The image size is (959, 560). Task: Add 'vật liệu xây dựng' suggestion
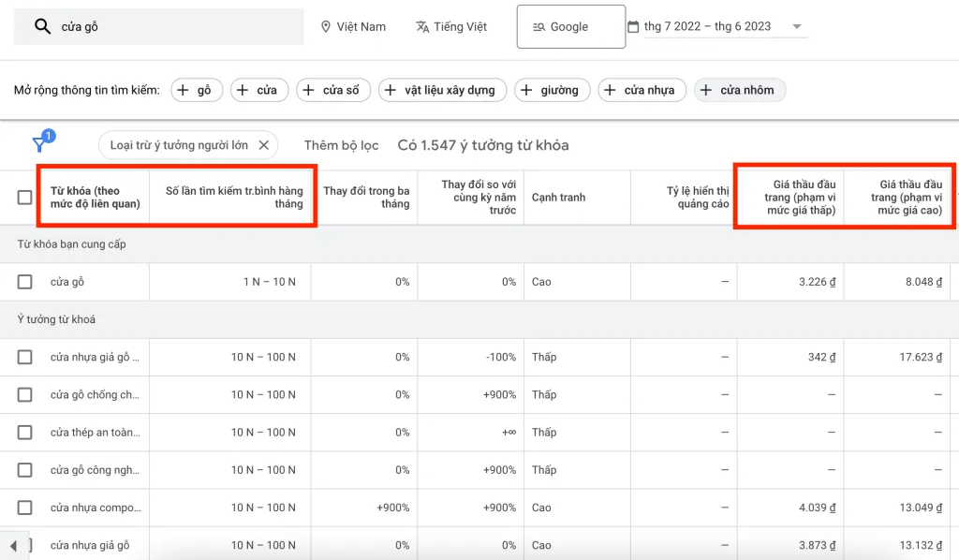pyautogui.click(x=442, y=90)
